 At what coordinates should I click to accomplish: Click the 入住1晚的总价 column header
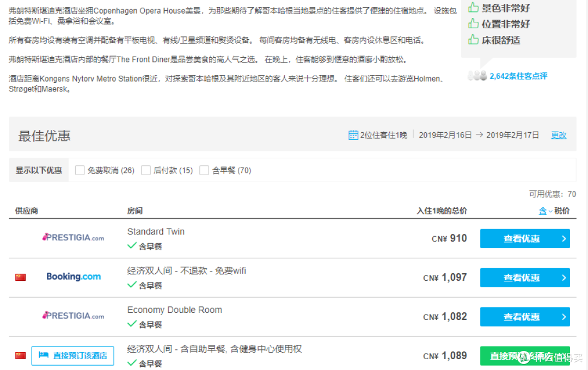tap(442, 211)
